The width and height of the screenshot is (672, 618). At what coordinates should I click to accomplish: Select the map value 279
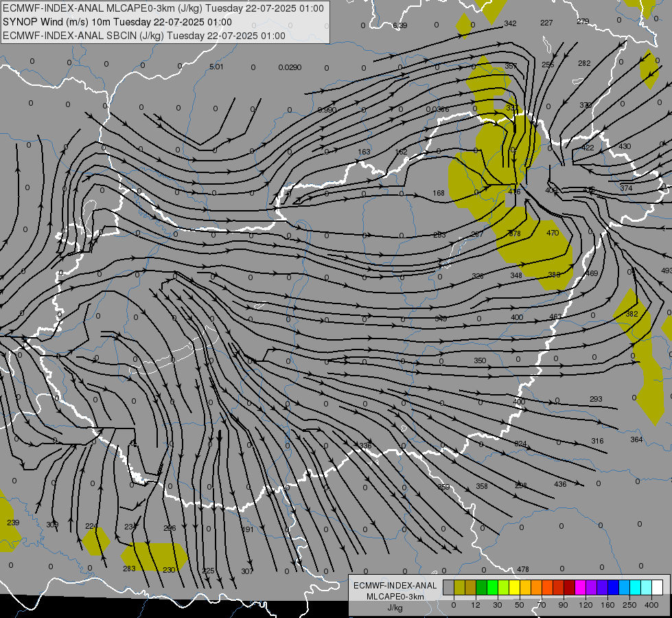point(583,21)
